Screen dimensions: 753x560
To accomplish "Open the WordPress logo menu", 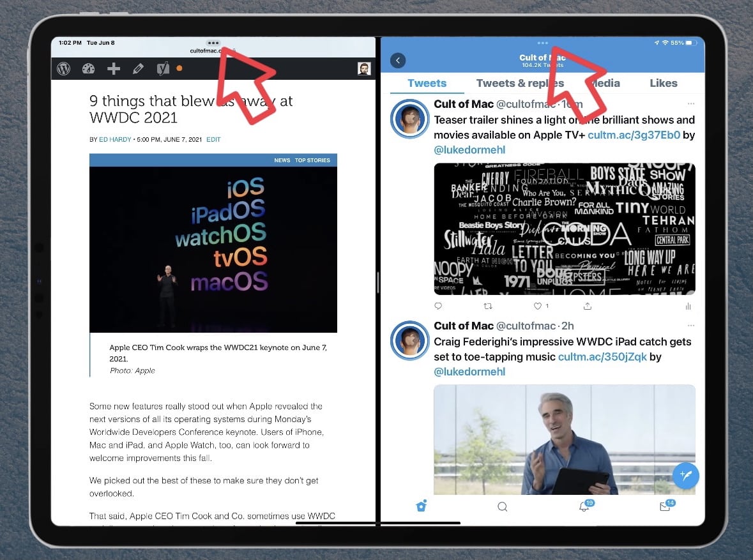I will (63, 69).
